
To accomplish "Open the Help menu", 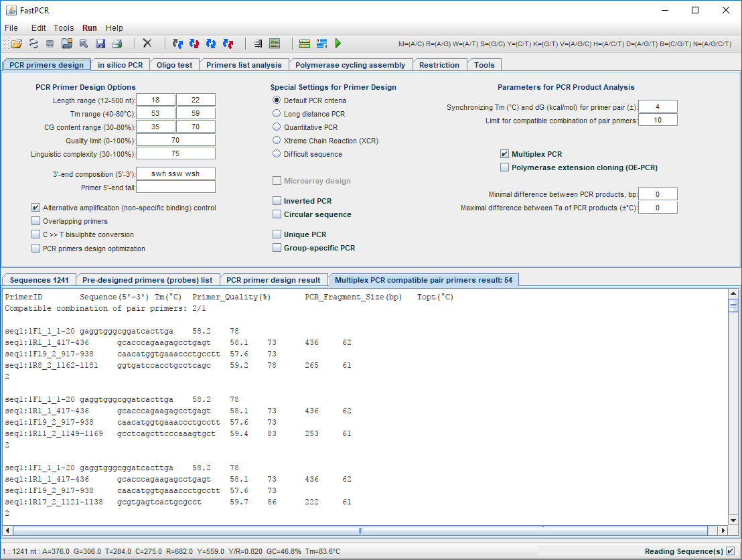I will (115, 28).
